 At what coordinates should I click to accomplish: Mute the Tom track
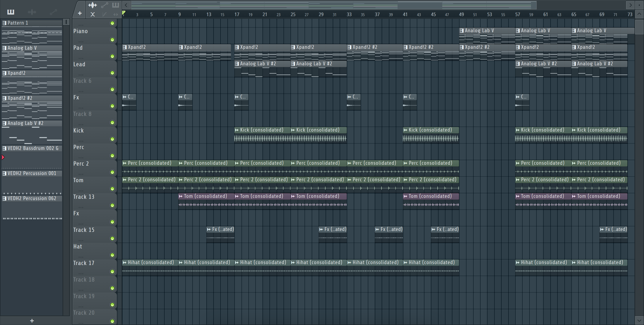112,189
